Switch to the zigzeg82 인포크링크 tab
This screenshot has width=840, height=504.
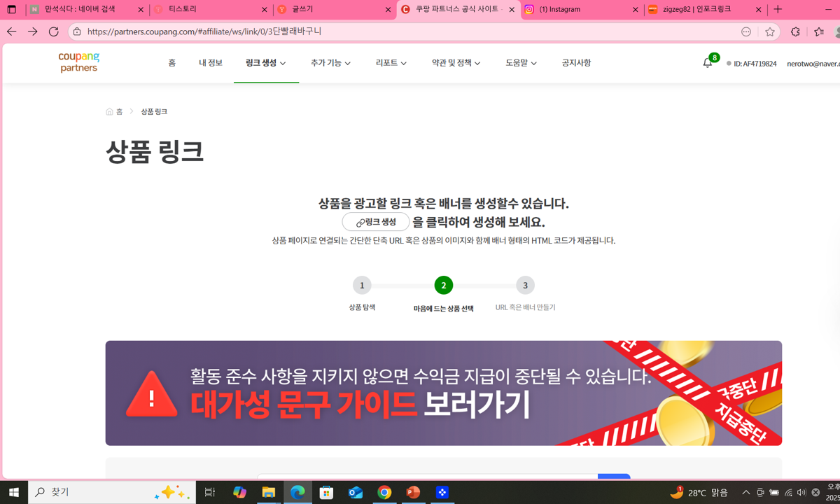tap(706, 10)
